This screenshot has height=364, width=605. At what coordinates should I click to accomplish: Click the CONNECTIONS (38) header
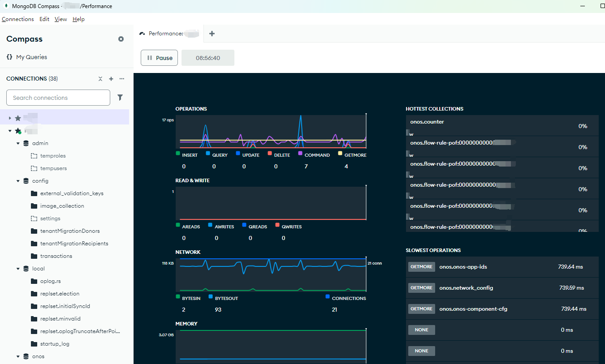coord(32,79)
